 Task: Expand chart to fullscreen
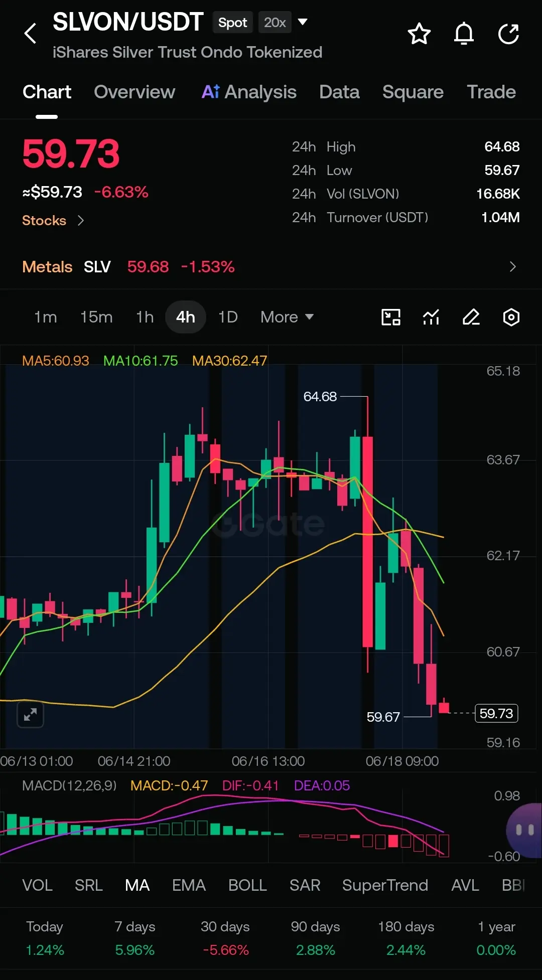coord(31,714)
